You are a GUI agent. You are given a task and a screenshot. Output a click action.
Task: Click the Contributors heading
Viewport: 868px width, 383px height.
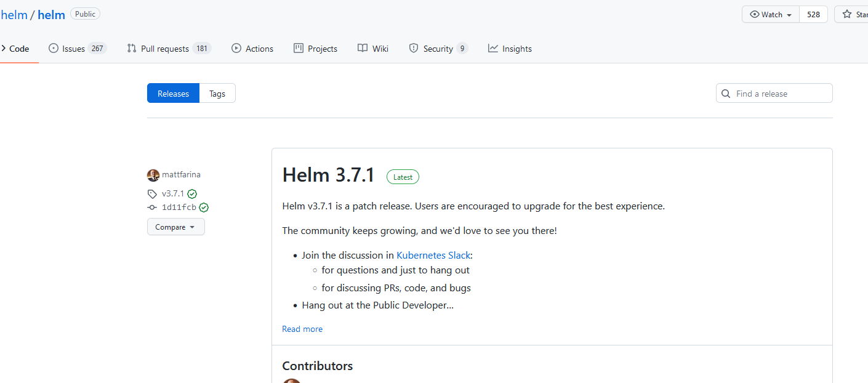coord(318,366)
